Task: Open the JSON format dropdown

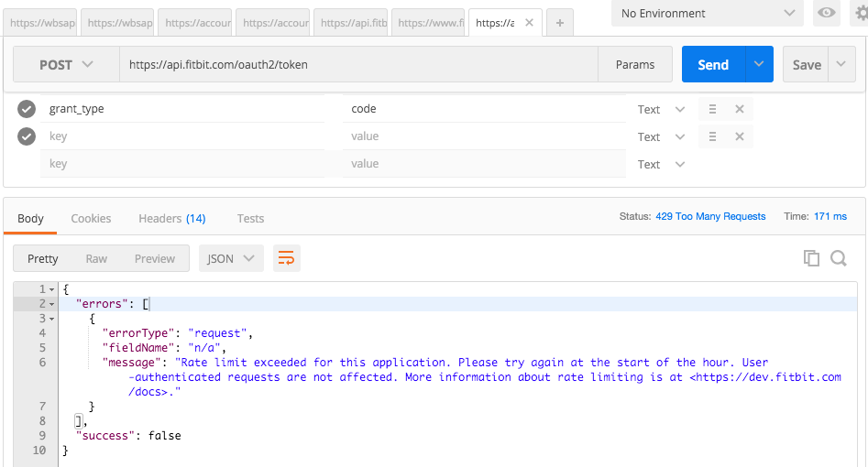Action: click(231, 258)
